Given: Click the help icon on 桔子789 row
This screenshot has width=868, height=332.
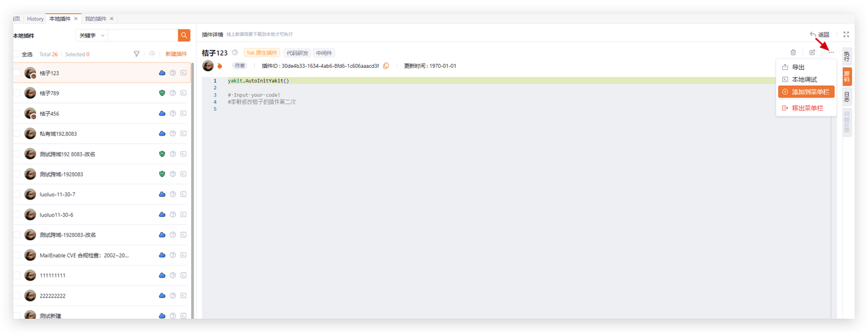Looking at the screenshot, I should pos(173,93).
